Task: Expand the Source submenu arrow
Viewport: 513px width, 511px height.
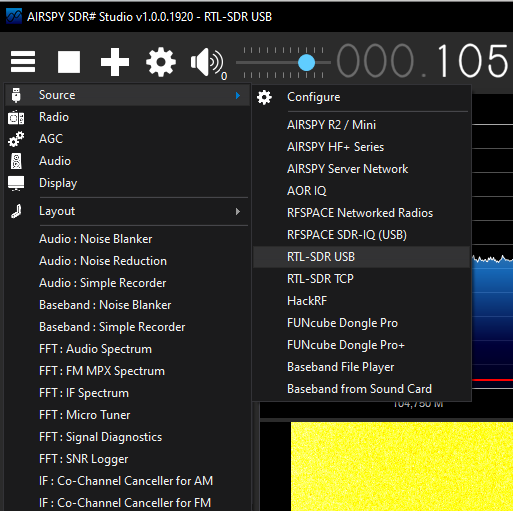Action: pyautogui.click(x=238, y=96)
